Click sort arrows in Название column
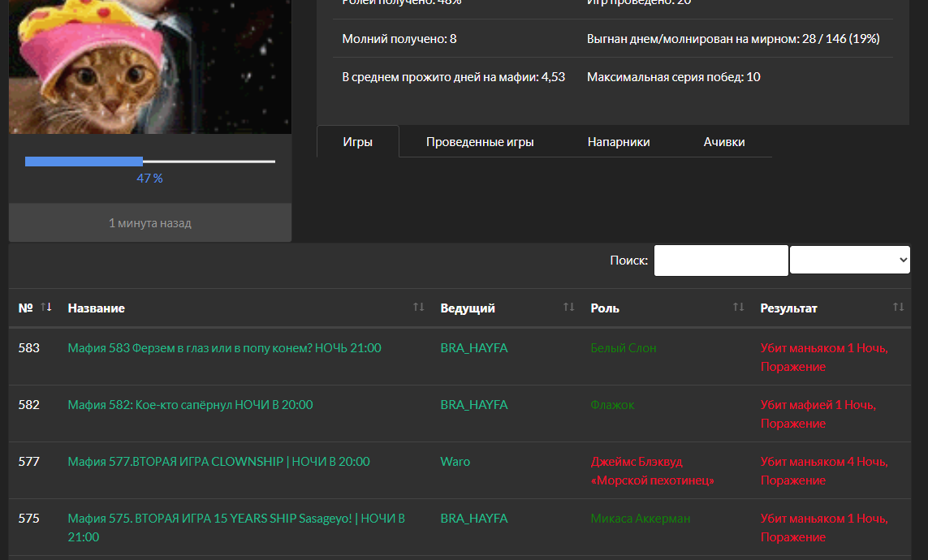 click(418, 307)
